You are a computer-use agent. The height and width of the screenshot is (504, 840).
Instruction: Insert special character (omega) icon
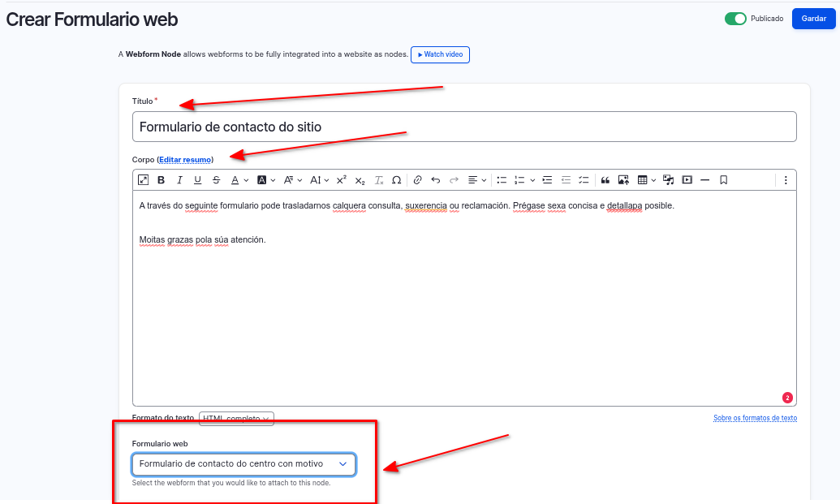pyautogui.click(x=396, y=180)
